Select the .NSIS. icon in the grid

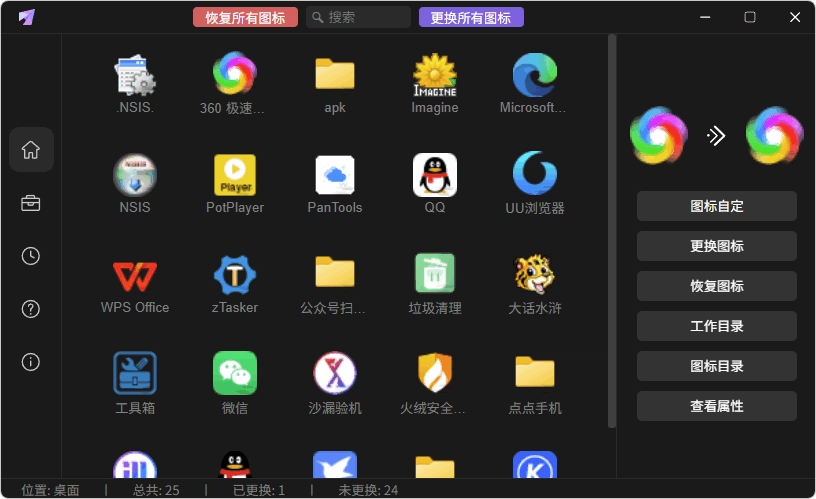[x=135, y=75]
